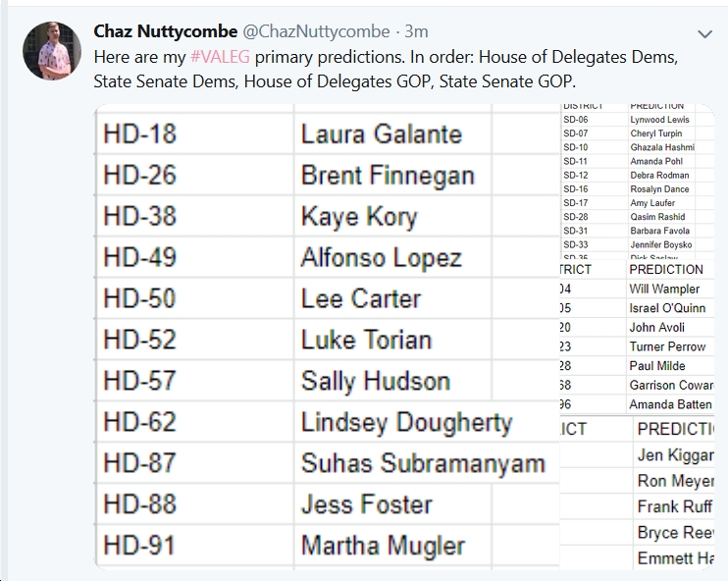728x581 pixels.
Task: Click the Amanda Batten prediction entry
Action: tap(670, 404)
